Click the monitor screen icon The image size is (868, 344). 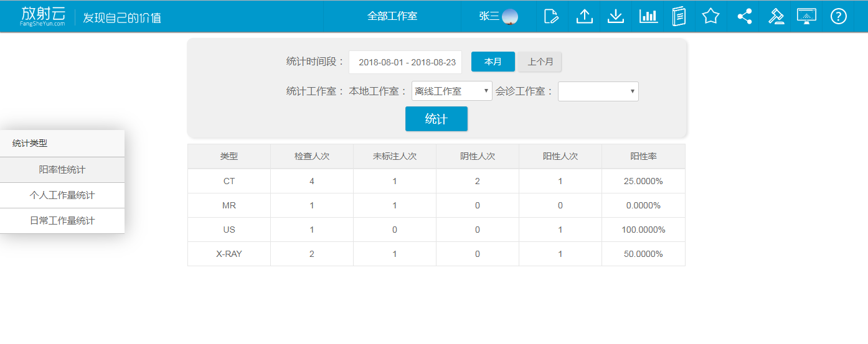(806, 16)
